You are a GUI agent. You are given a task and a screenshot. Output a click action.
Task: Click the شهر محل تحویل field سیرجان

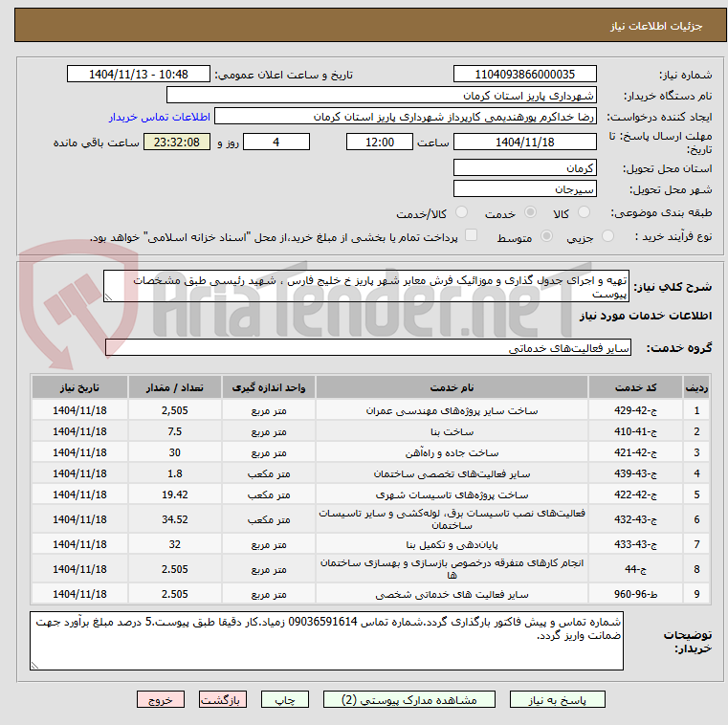pos(524,189)
